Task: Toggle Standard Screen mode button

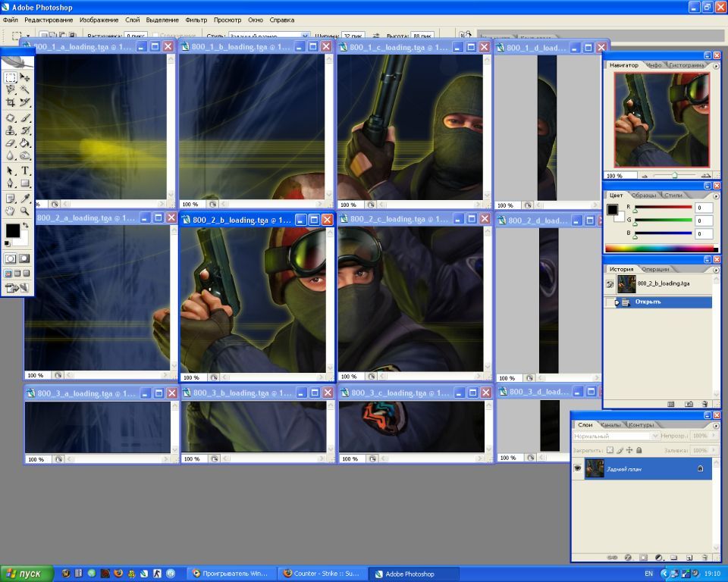Action: click(8, 274)
